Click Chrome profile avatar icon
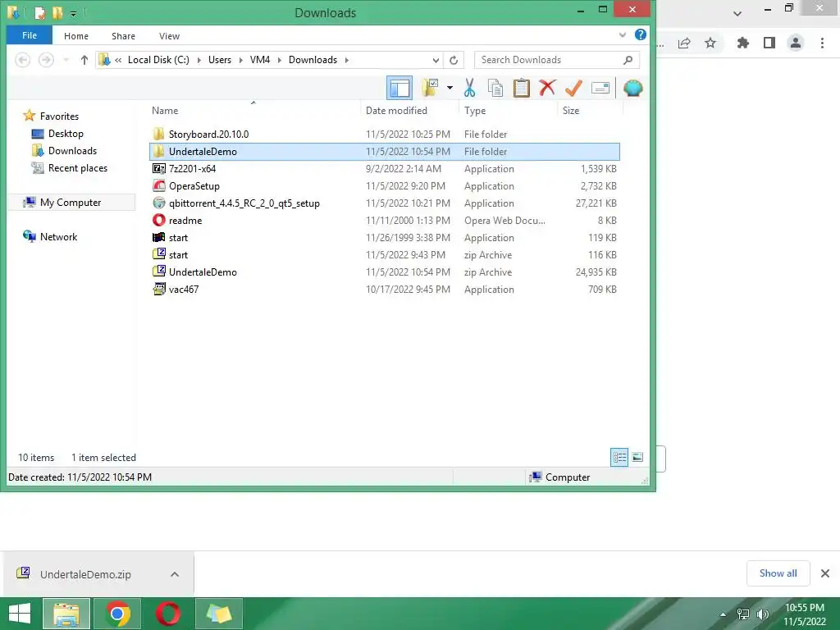 (796, 43)
